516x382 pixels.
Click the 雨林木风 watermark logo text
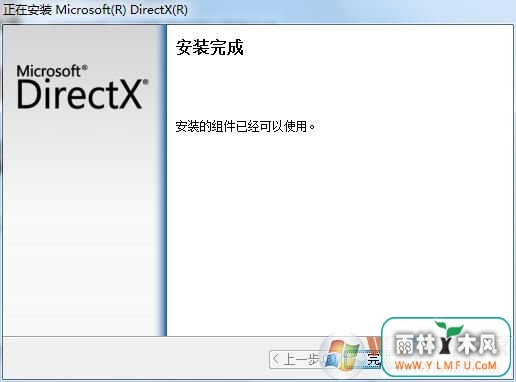tap(446, 345)
